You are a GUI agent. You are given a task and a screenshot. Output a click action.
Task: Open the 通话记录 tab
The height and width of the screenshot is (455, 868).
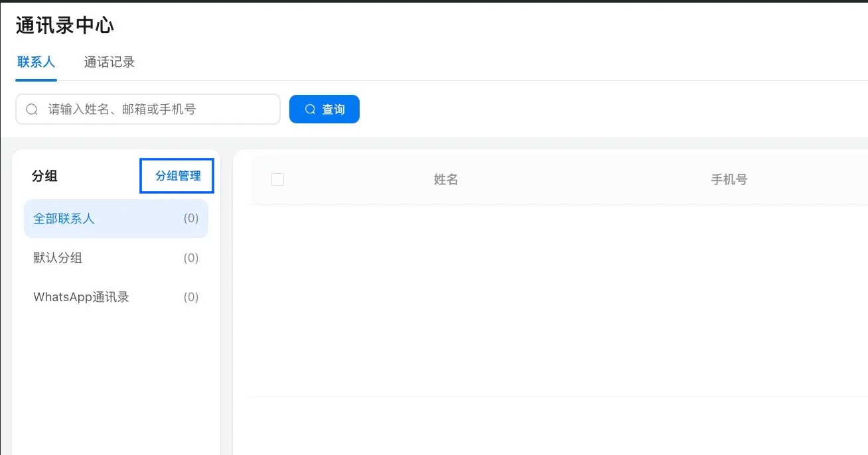(x=109, y=62)
